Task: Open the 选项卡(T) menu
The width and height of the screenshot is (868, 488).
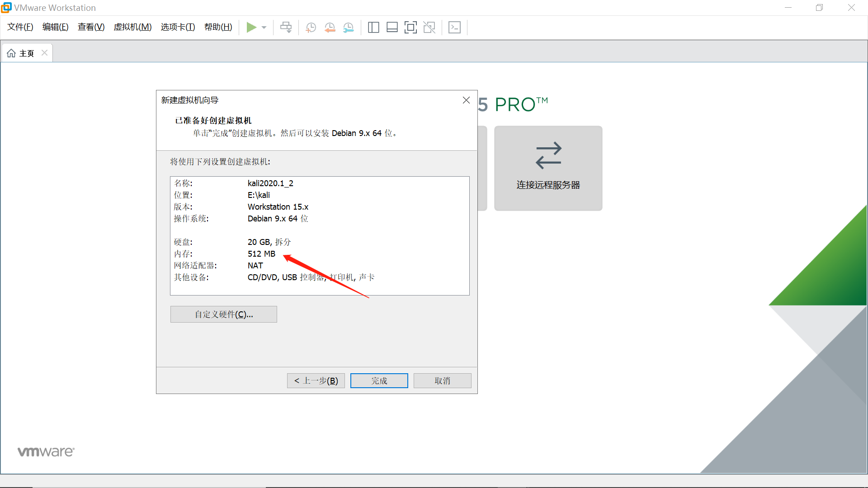Action: 178,27
